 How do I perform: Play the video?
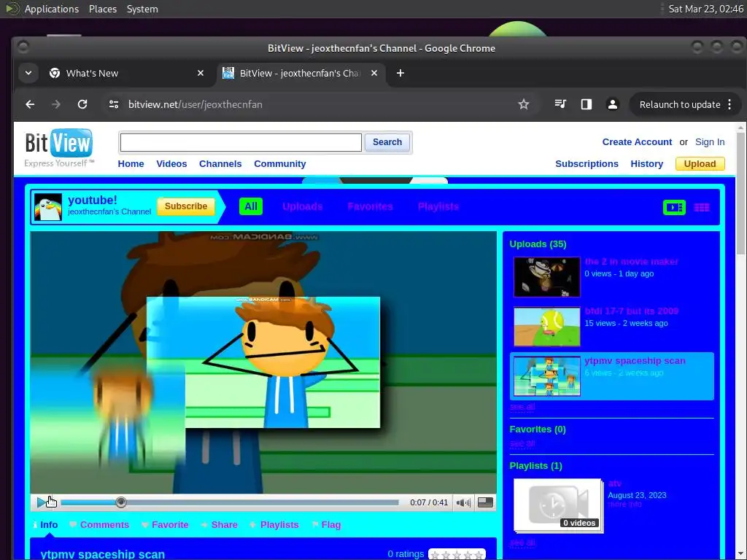pos(42,502)
